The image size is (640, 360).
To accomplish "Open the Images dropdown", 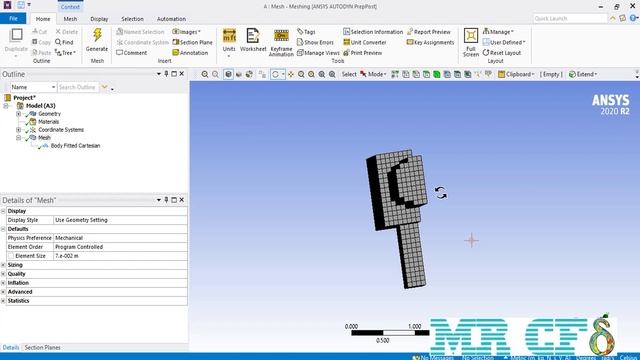I will pos(187,31).
